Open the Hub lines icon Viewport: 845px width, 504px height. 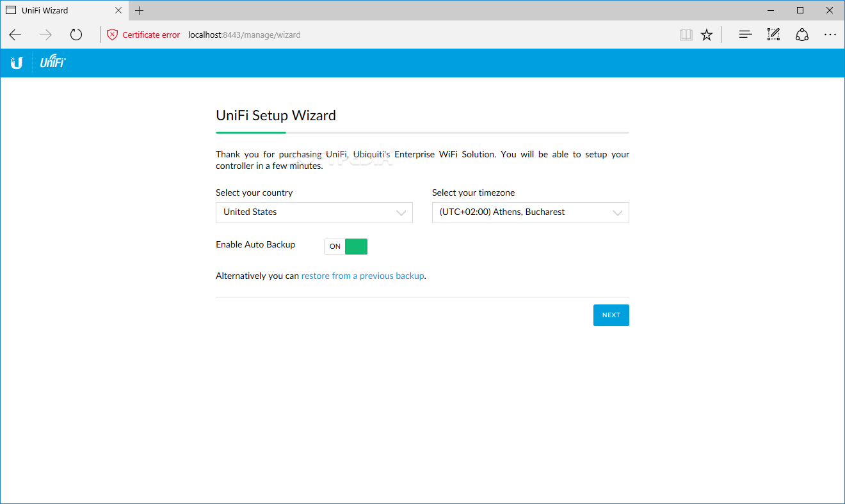pos(745,35)
